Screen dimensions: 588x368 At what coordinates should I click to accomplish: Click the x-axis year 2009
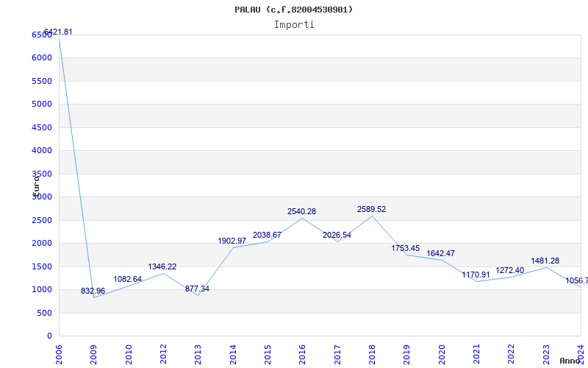94,355
